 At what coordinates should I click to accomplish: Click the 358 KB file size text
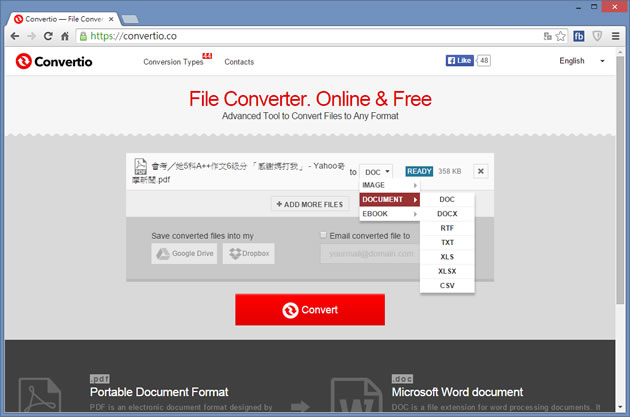pyautogui.click(x=450, y=172)
